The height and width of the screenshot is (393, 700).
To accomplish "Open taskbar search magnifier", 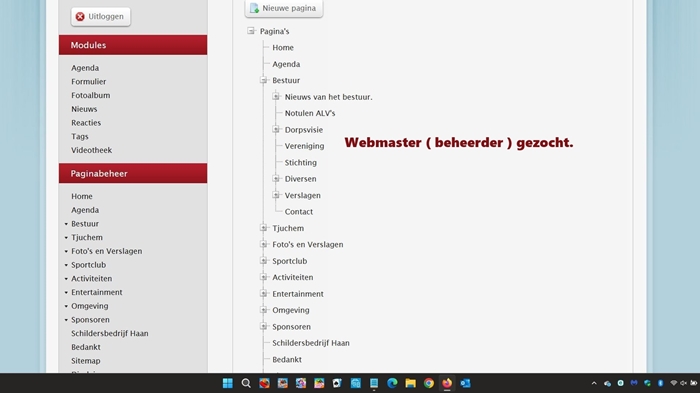I will tap(246, 383).
